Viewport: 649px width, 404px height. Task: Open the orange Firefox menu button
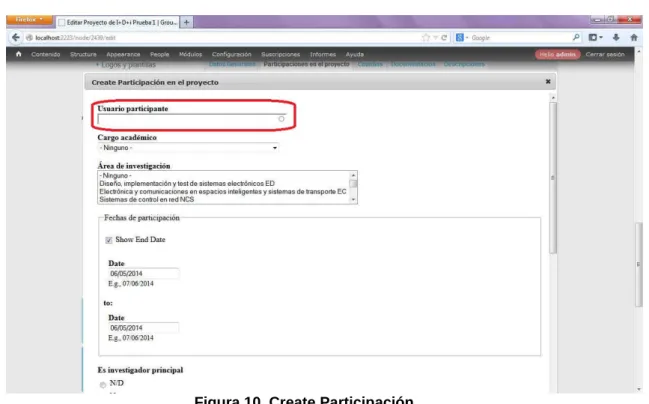(x=29, y=19)
